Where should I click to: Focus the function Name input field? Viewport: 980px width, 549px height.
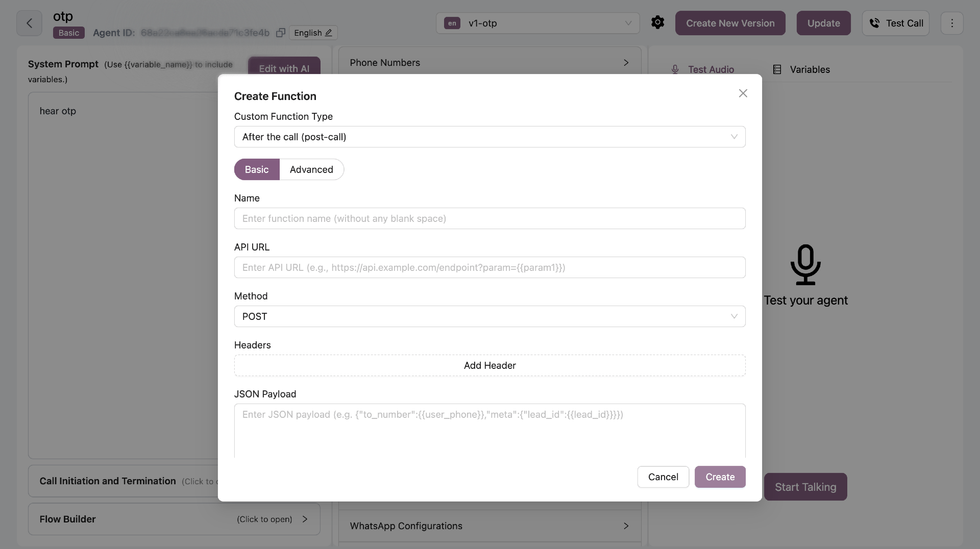coord(489,218)
